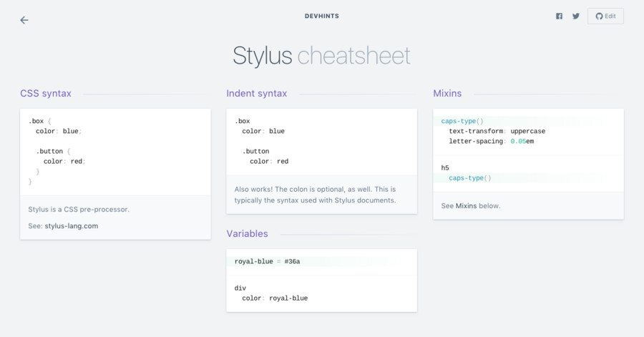Click the Variables section heading
Viewport: 644px width, 337px height.
(248, 233)
